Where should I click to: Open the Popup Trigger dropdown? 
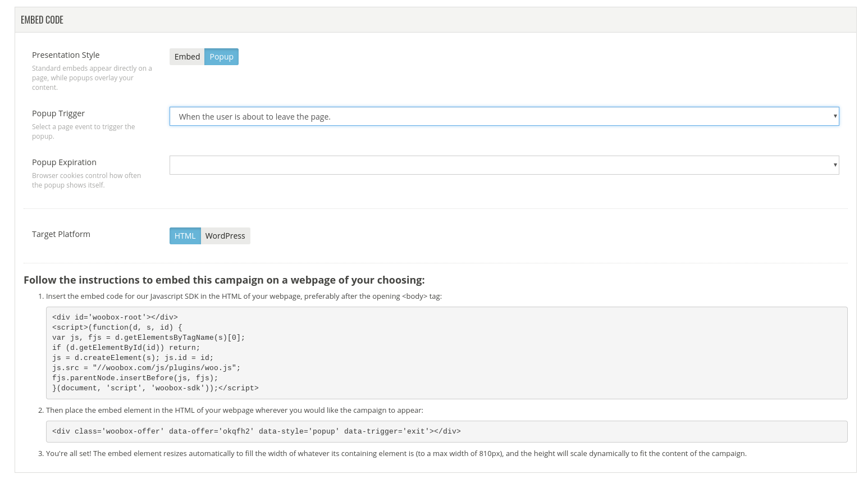point(504,116)
